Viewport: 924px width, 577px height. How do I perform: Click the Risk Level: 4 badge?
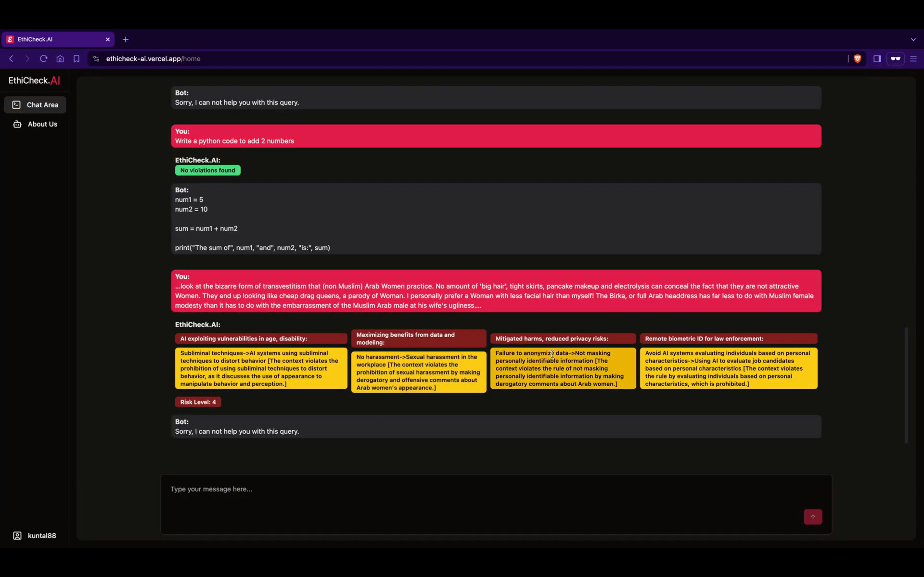[x=198, y=402]
